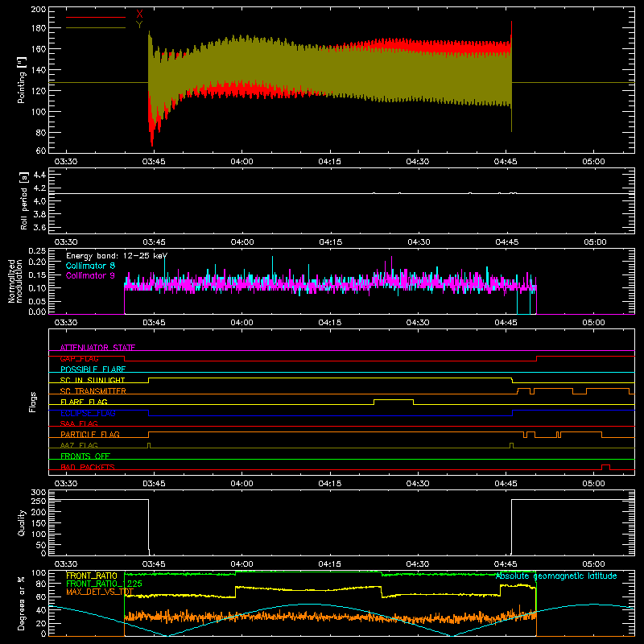The image size is (644, 644).
Task: Click the ECLIPSE_FLAG label
Action: 88,413
